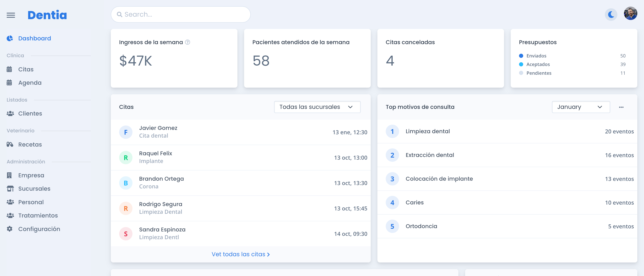Image resolution: width=644 pixels, height=276 pixels.
Task: Open the Clientes listing
Action: tap(30, 113)
